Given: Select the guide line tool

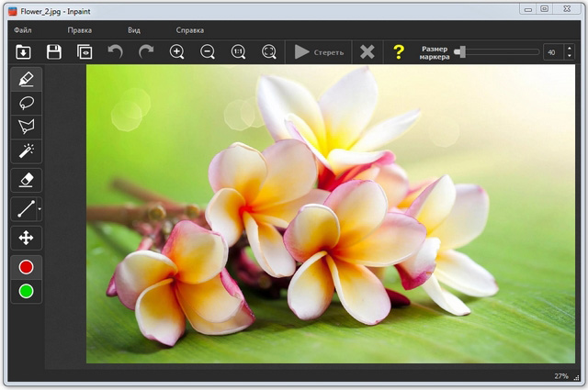Looking at the screenshot, I should (x=24, y=209).
